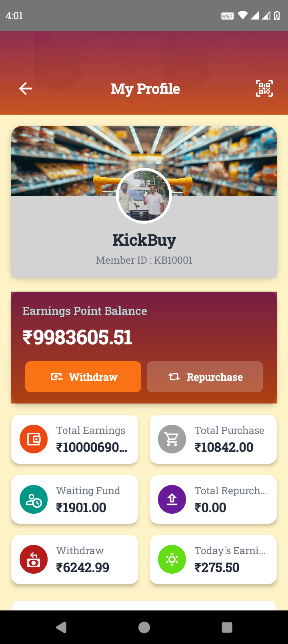The height and width of the screenshot is (644, 288).
Task: Tap the KickBuy profile name
Action: click(x=144, y=240)
